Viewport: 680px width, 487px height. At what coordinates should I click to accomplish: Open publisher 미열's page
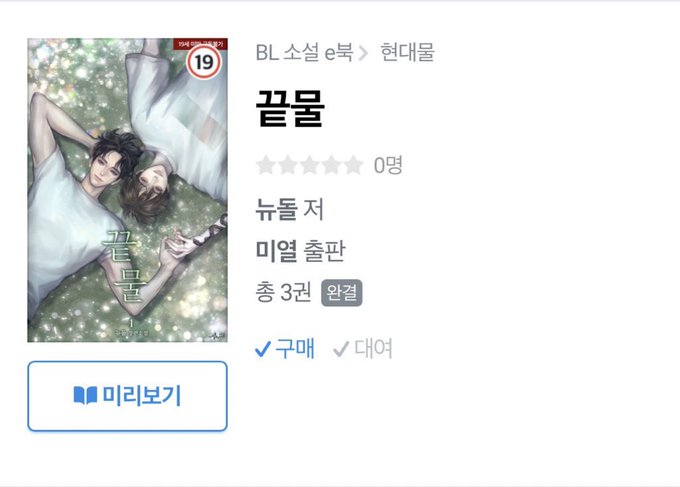(276, 251)
